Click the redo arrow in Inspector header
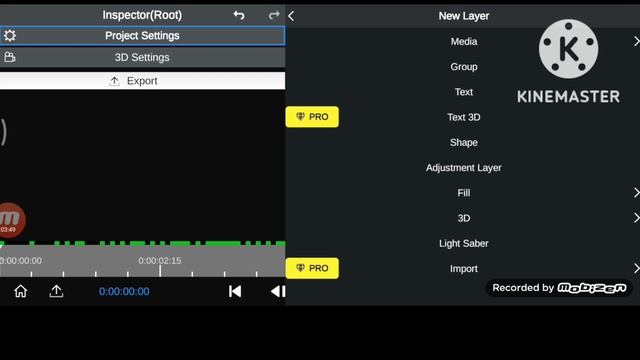Screen dimensions: 640x360 [x=274, y=16]
